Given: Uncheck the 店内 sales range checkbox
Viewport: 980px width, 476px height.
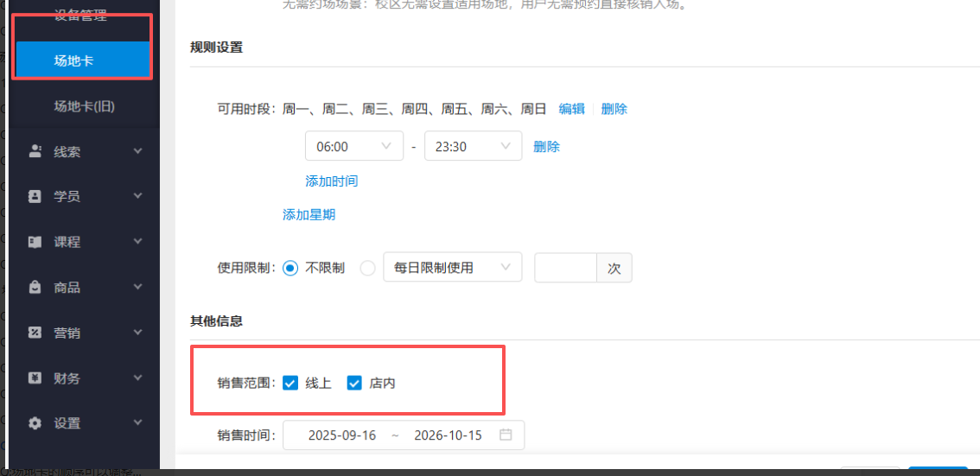Looking at the screenshot, I should coord(354,383).
